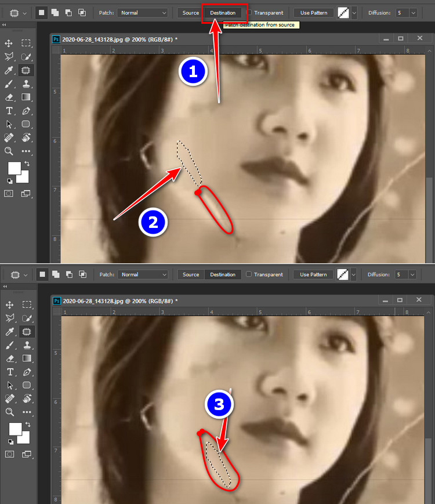
Task: Choose the Eraser tool in the upper window
Action: coord(9,97)
